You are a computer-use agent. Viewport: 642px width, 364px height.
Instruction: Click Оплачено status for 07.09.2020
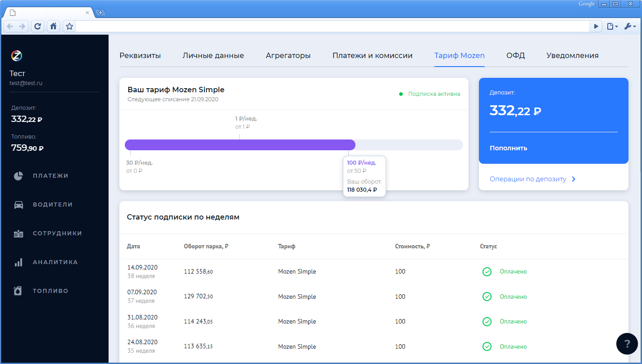(x=513, y=297)
